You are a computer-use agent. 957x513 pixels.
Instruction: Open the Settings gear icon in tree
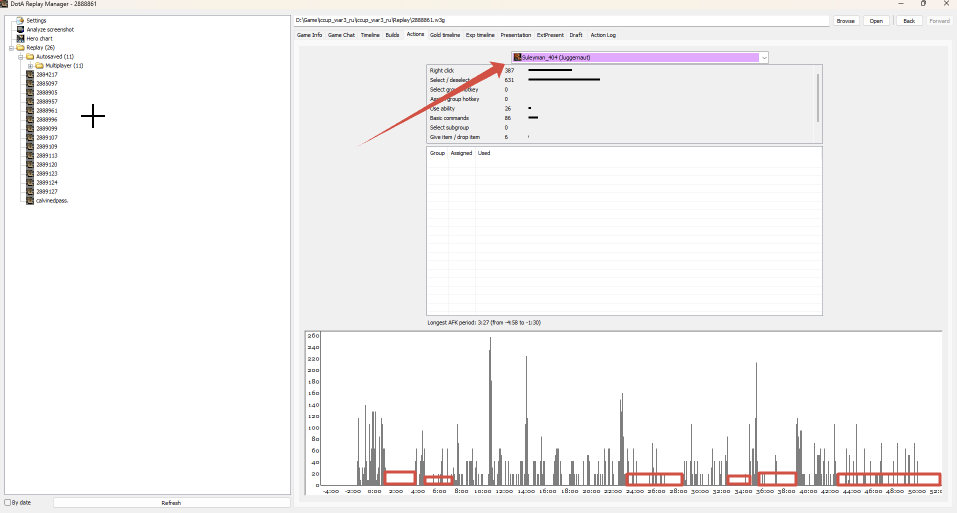20,20
